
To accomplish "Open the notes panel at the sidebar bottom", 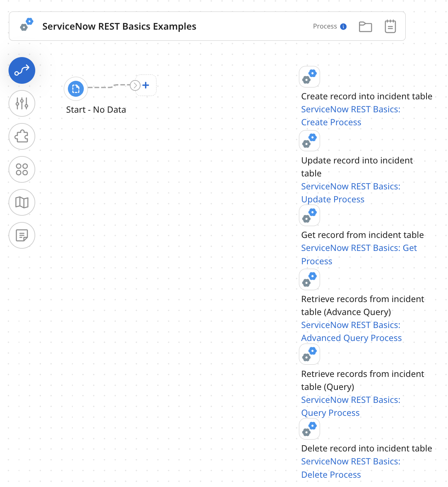I will (22, 235).
